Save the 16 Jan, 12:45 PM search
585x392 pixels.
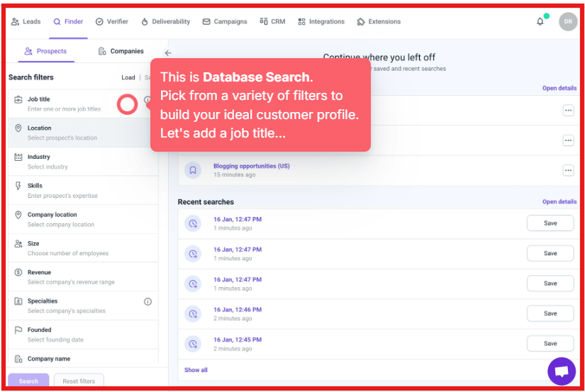point(550,343)
